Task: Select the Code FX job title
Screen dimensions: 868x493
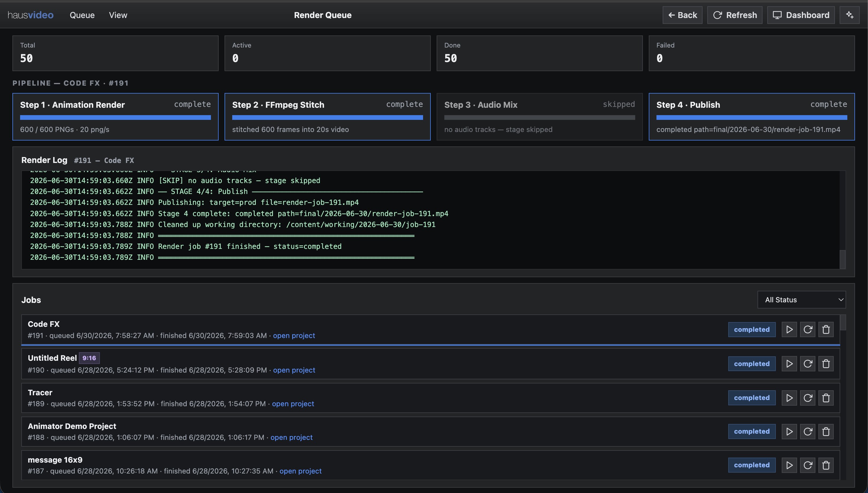Action: tap(43, 324)
